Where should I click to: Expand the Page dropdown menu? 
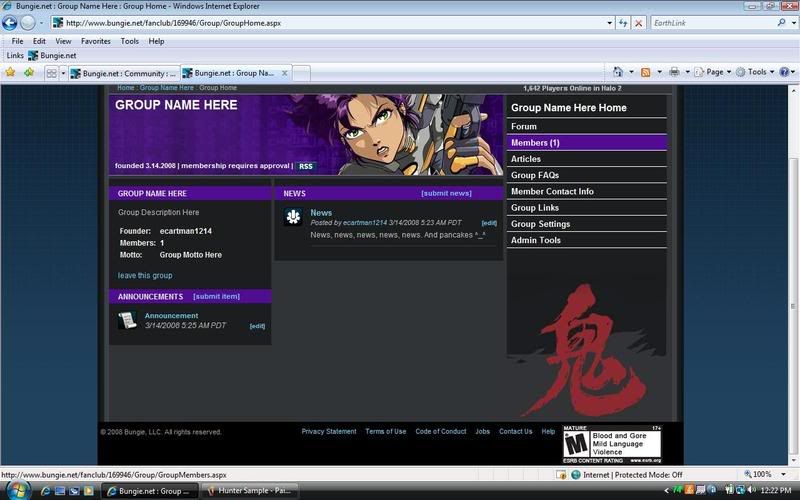click(x=715, y=72)
